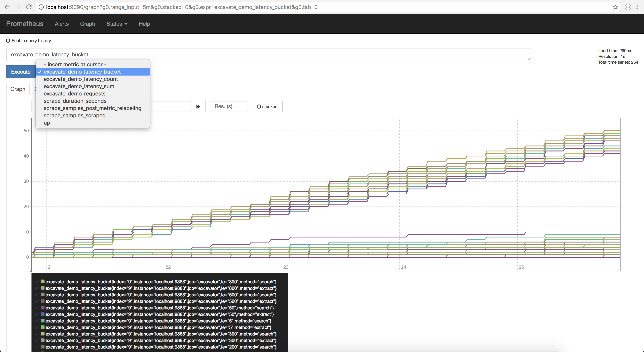
Task: Open the browser three-dot menu
Action: coord(637,7)
